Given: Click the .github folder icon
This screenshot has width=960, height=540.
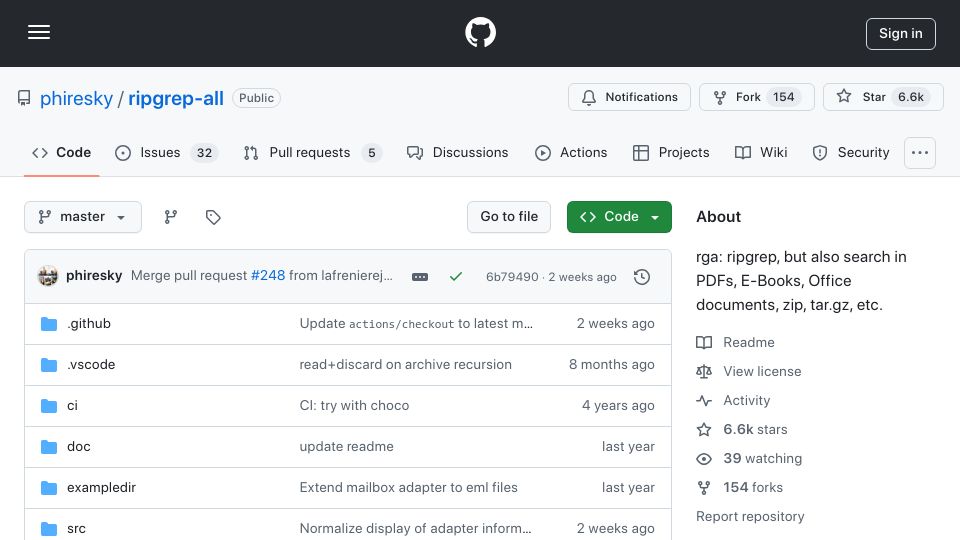Looking at the screenshot, I should 49,324.
